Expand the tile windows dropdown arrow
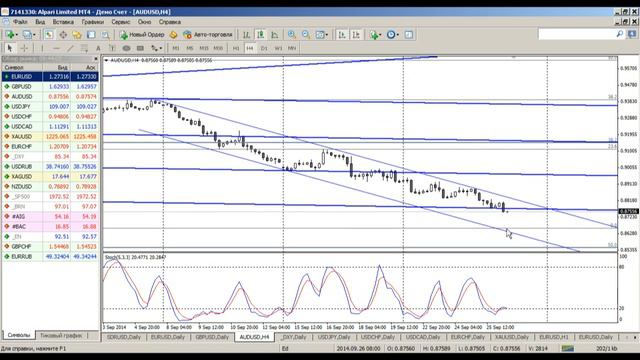Image resolution: width=640 pixels, height=360 pixels. [327, 35]
